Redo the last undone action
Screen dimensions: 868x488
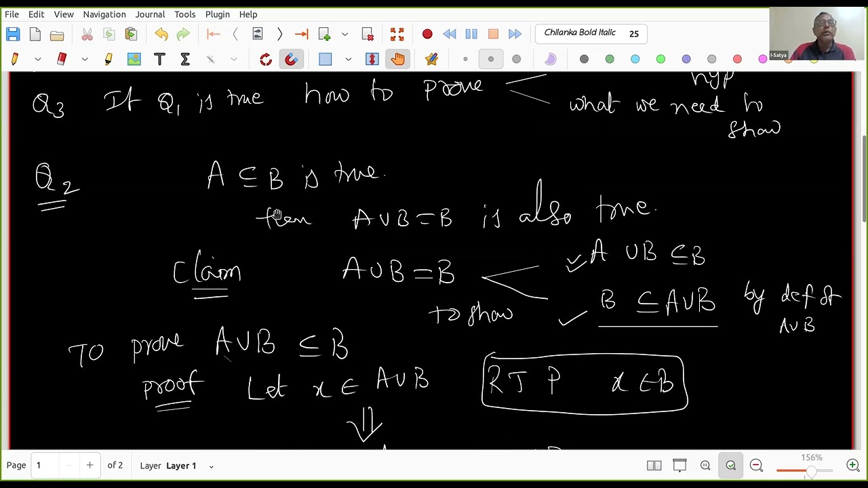[x=183, y=34]
